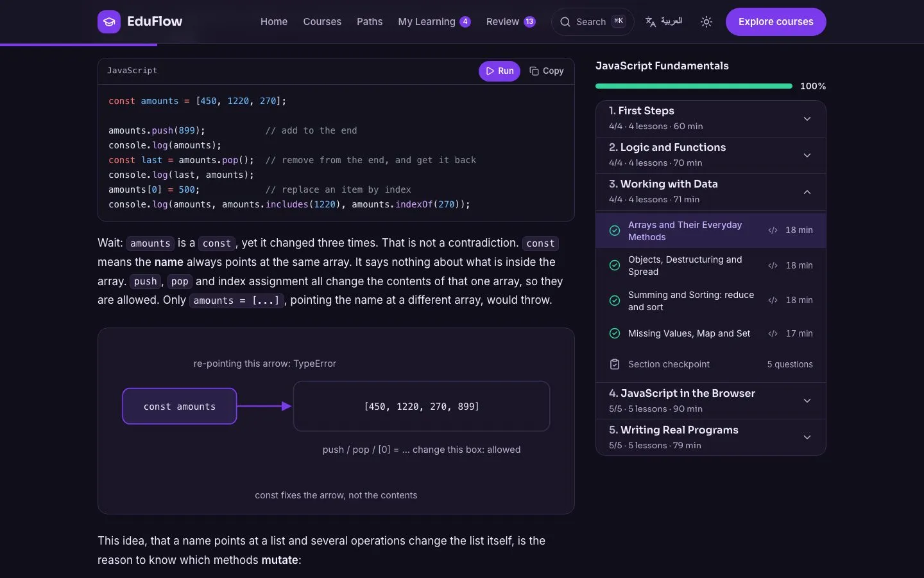Expand the JavaScript in the Browser section

pyautogui.click(x=711, y=401)
